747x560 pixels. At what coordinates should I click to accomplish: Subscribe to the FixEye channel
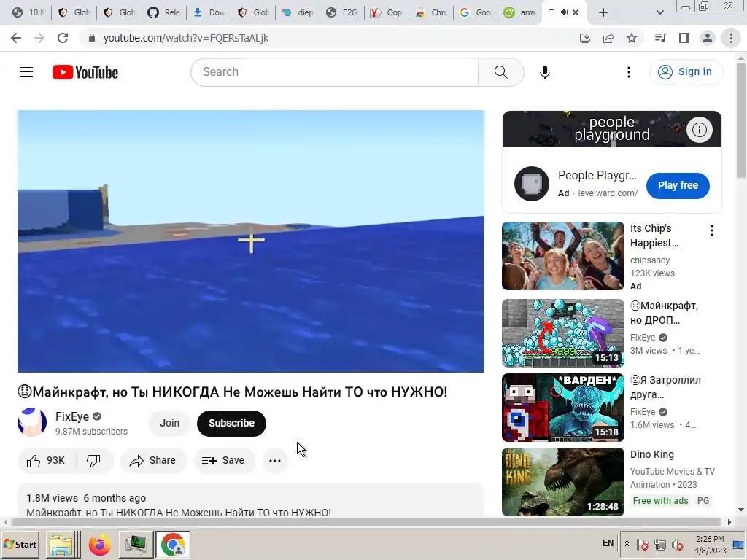pyautogui.click(x=231, y=423)
